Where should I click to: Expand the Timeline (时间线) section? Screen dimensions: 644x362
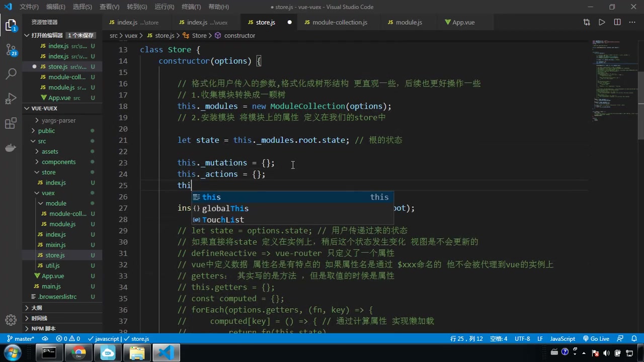click(x=63, y=318)
